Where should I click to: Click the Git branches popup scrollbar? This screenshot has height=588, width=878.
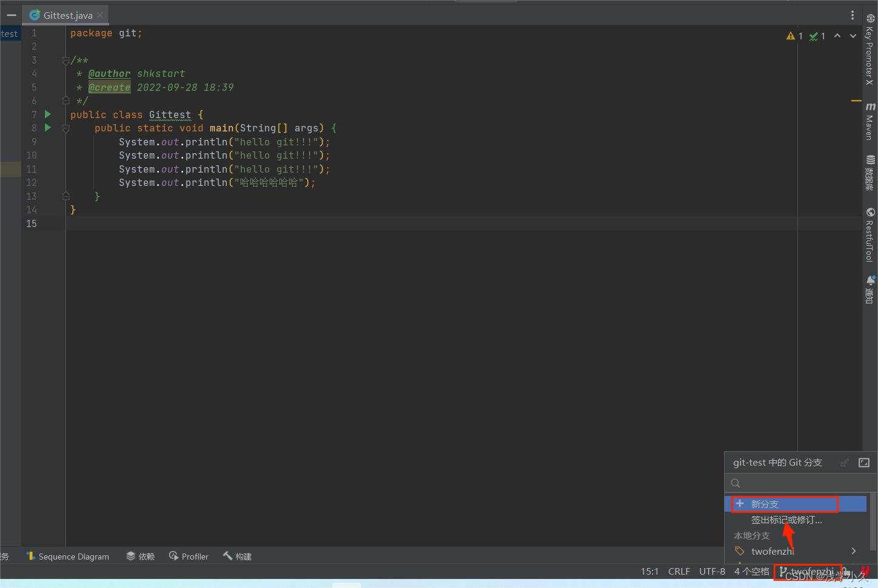coord(873,521)
